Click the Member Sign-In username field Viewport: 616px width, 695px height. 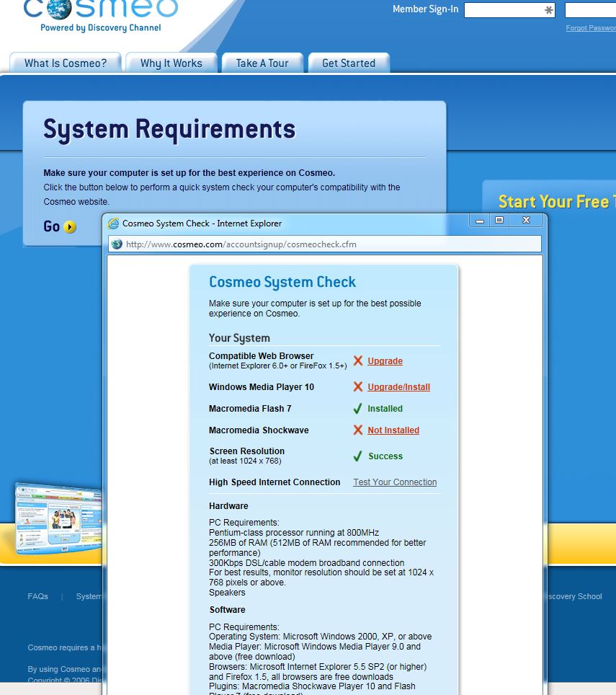[x=509, y=10]
